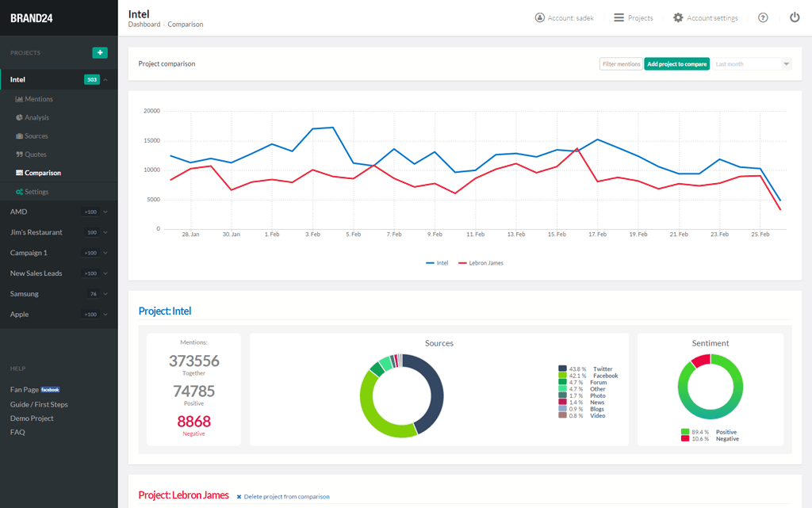Click the help question mark icon
Screen dimensions: 812x508
pos(763,17)
